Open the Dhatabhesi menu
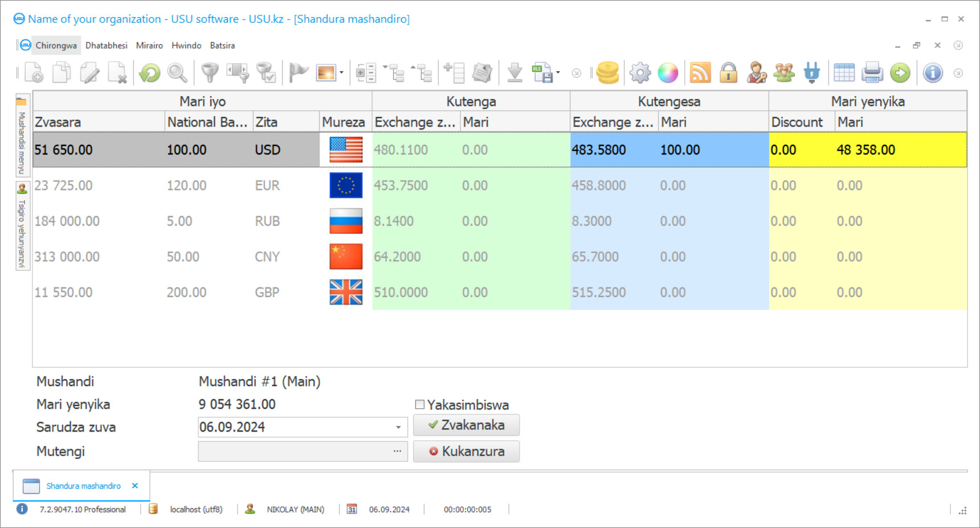This screenshot has height=528, width=980. [107, 45]
